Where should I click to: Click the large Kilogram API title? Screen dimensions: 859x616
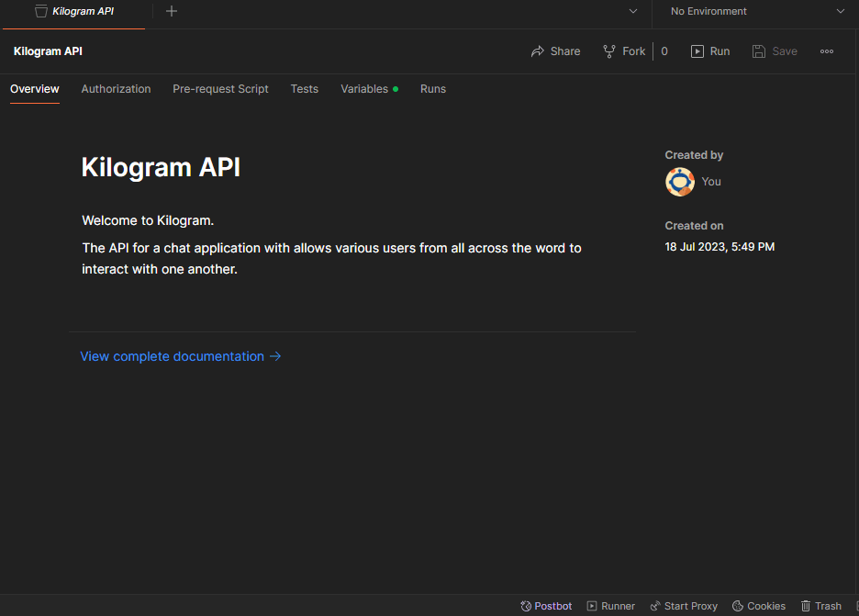tap(162, 167)
